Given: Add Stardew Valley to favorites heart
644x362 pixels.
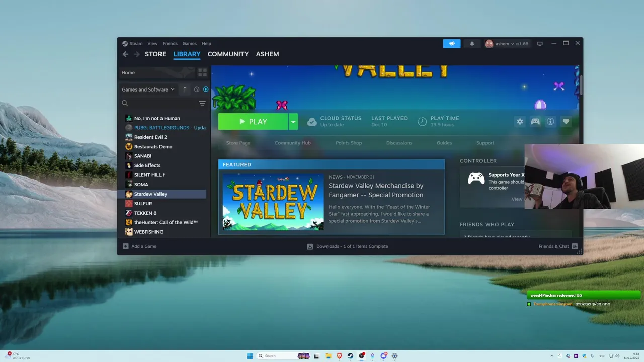Looking at the screenshot, I should tap(566, 121).
